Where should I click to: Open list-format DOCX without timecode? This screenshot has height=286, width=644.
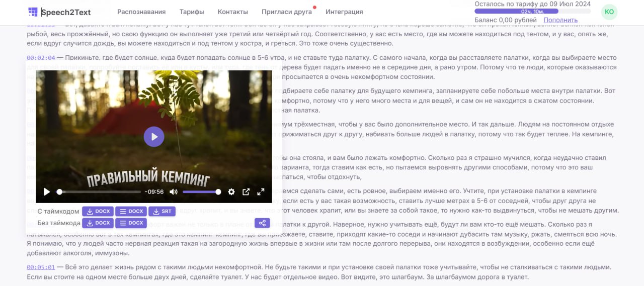[131, 223]
